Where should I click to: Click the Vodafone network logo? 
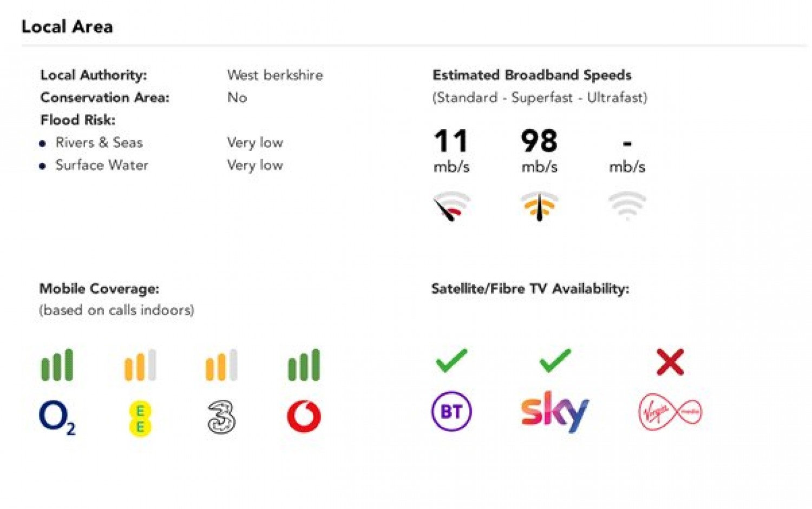304,417
